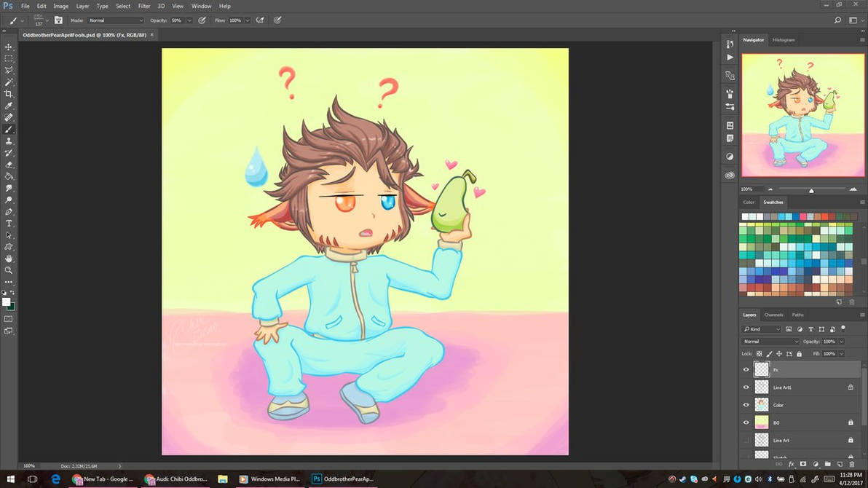This screenshot has width=868, height=488.
Task: Select the Polygonal Lasso tool
Action: coord(8,71)
